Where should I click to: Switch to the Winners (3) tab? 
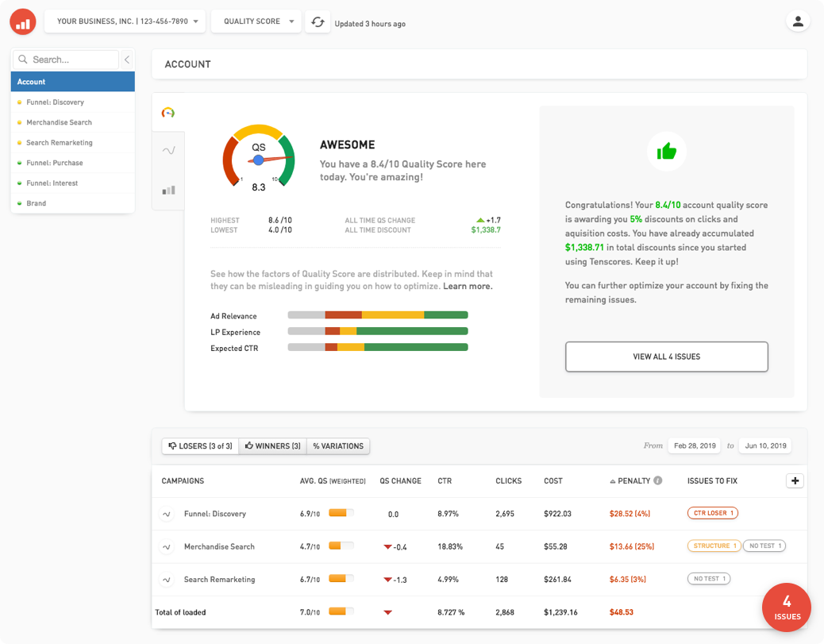(x=272, y=446)
